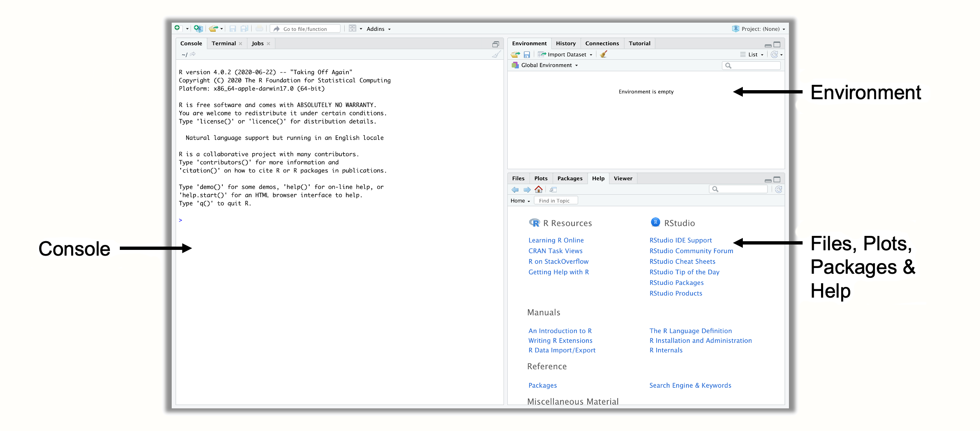
Task: Switch Environment view using List dropdown
Action: (x=753, y=54)
